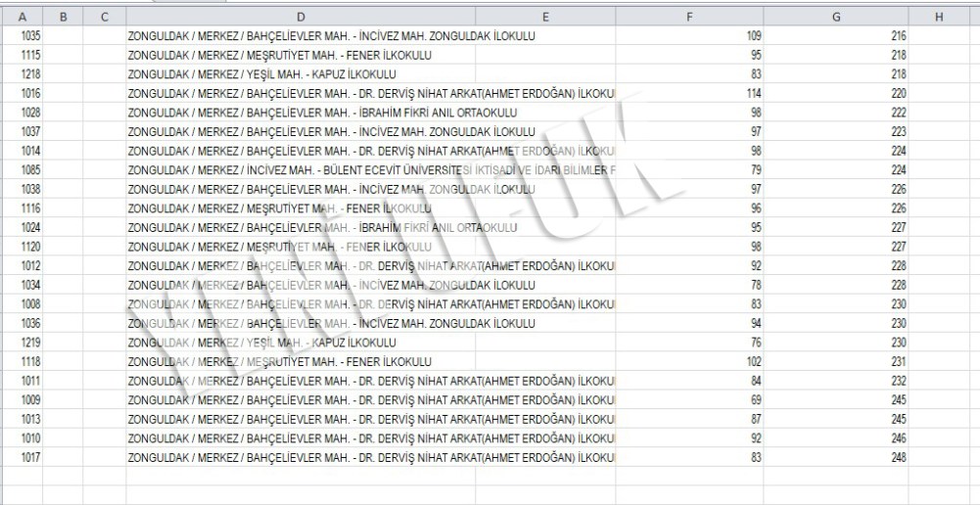Image resolution: width=980 pixels, height=505 pixels.
Task: Select the entire column D header
Action: click(301, 17)
